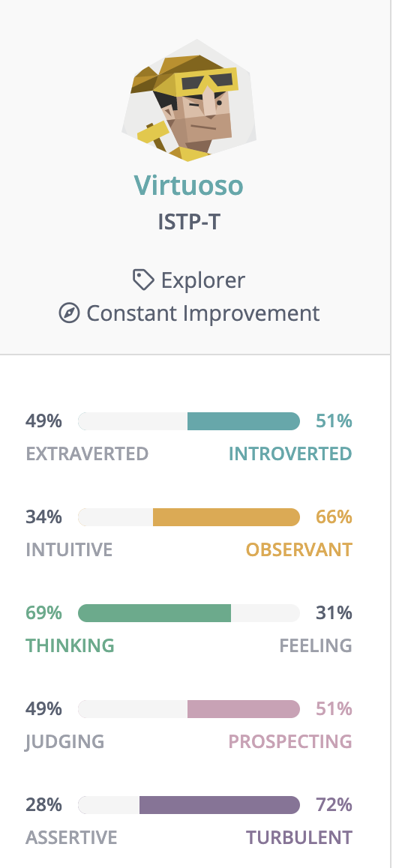Open the Constant Improvement strategy link
Image resolution: width=396 pixels, height=868 pixels.
pos(203,313)
